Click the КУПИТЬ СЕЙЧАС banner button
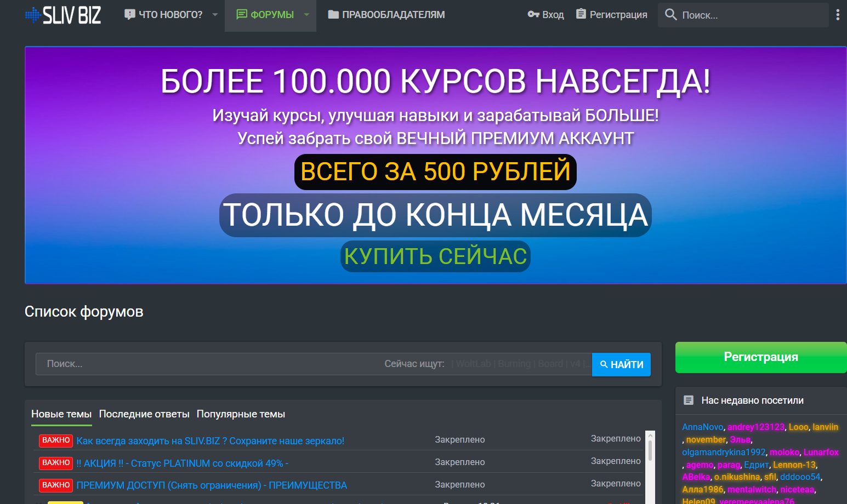 [435, 256]
